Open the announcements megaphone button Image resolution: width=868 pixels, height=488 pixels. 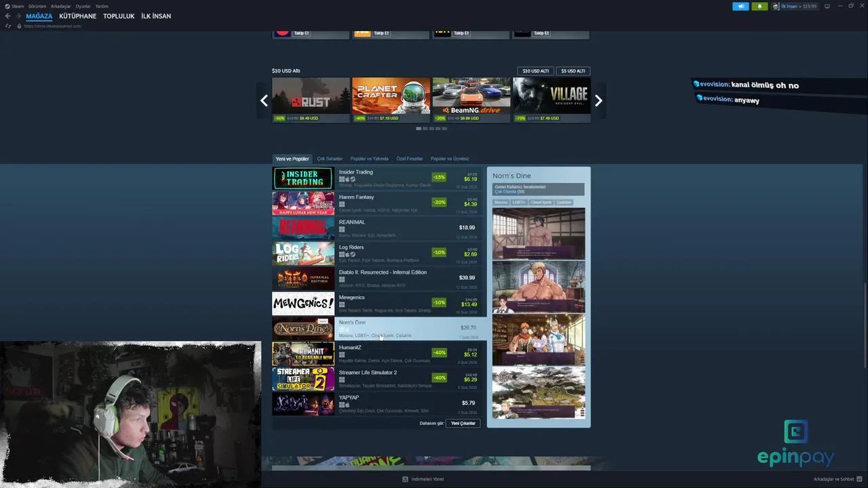(741, 6)
